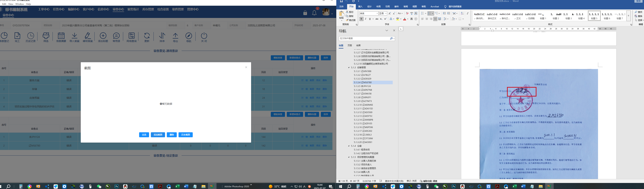This screenshot has width=644, height=189.
Task: Open the notification bell
Action: click(x=314, y=12)
